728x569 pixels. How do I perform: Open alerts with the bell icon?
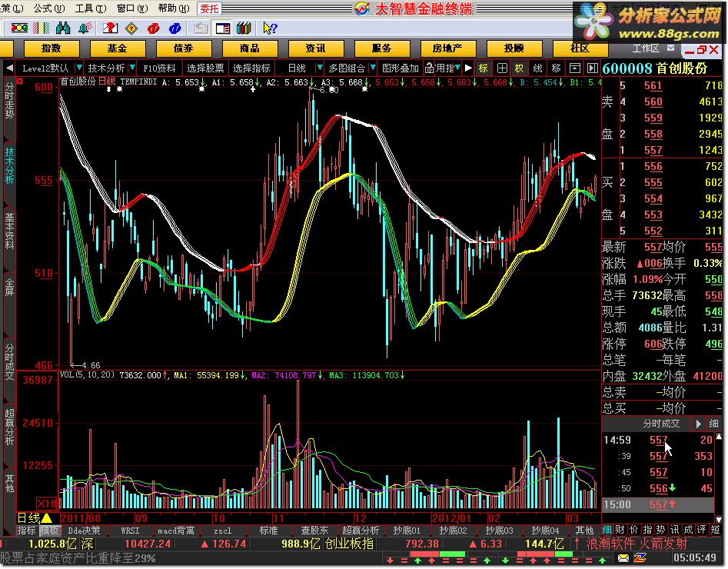pos(85,28)
